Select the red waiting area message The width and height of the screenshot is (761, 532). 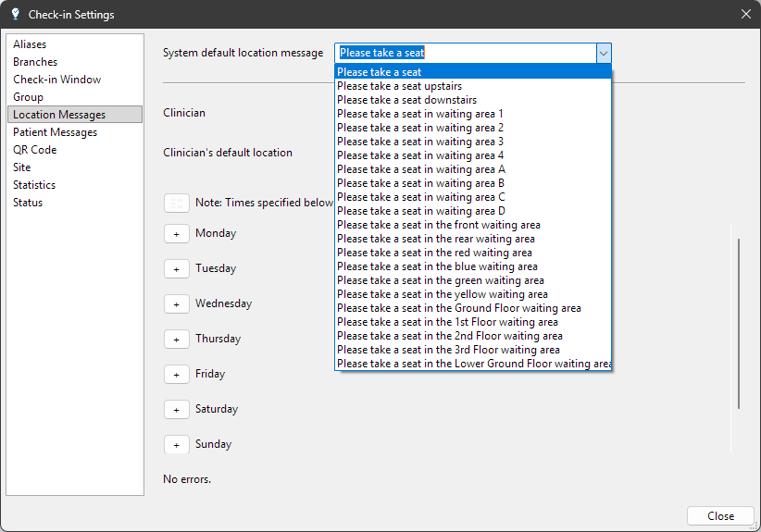434,253
